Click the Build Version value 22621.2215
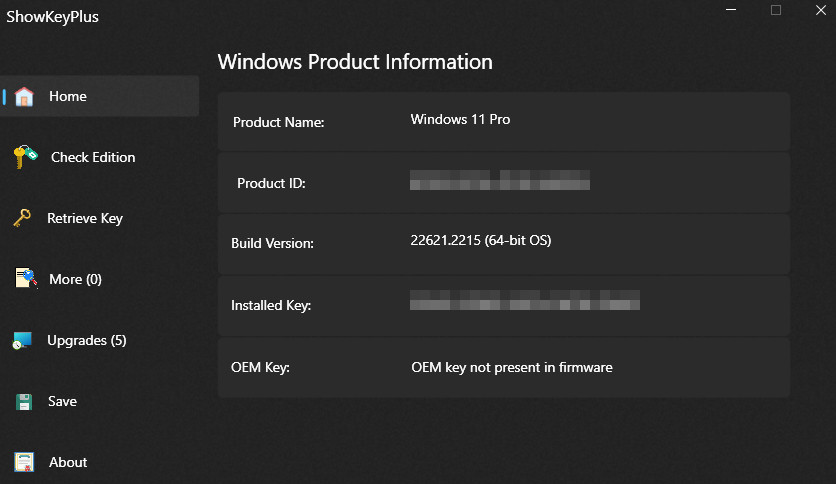Screen dimensions: 836x484 pyautogui.click(x=480, y=241)
